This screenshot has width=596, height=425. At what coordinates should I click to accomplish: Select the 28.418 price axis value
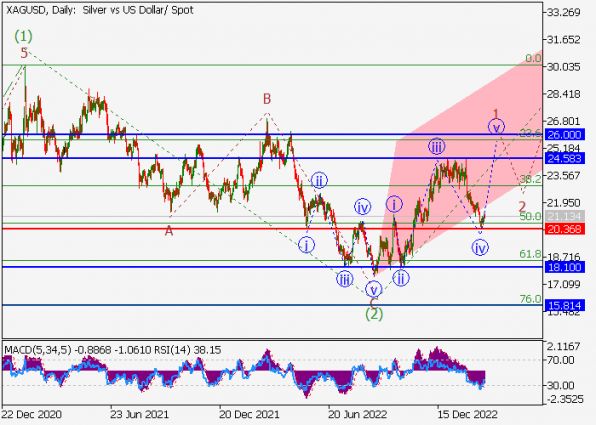(x=563, y=94)
